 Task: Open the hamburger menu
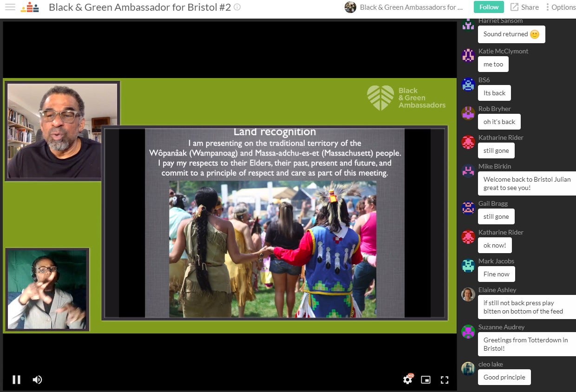(10, 7)
